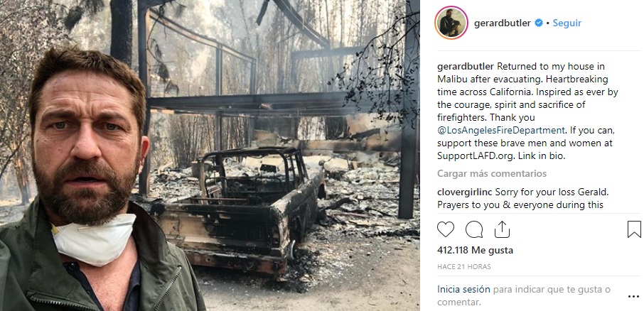The width and height of the screenshot is (644, 311).
Task: View the 412.118 Me gusta likes list
Action: pos(475,250)
